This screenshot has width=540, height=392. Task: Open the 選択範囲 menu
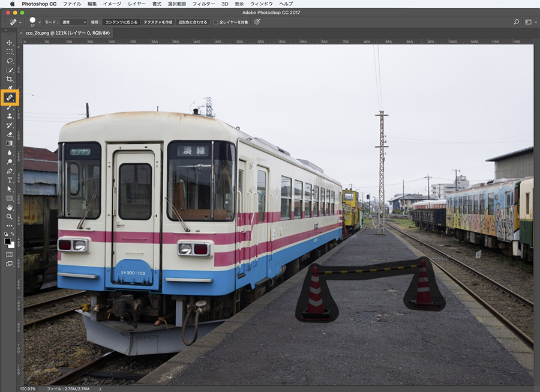(176, 4)
